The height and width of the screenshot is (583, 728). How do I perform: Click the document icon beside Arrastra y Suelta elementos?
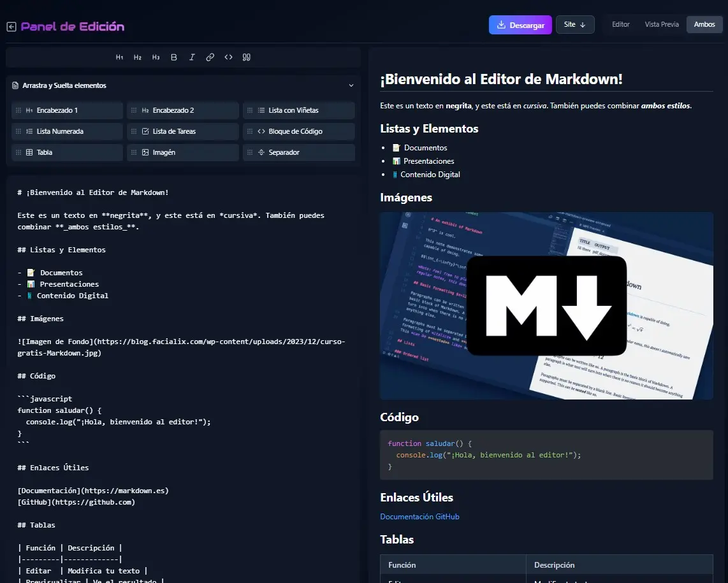pos(15,85)
